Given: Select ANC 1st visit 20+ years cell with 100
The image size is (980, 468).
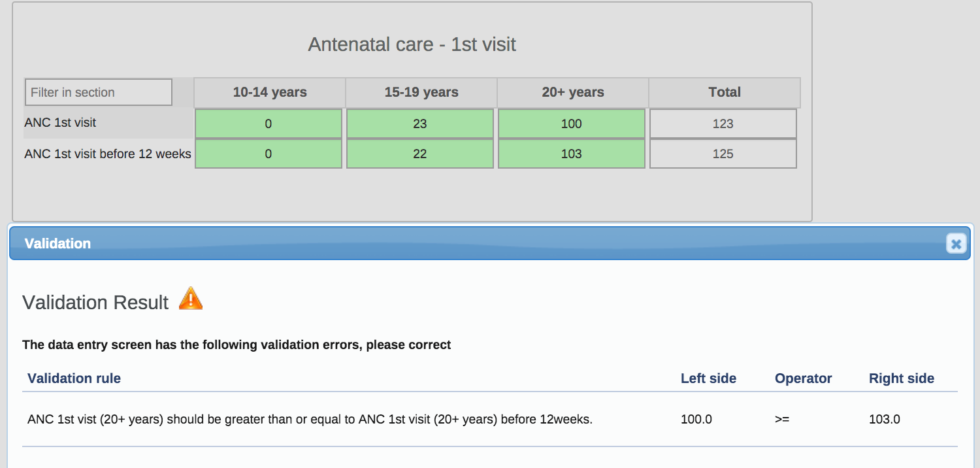Looking at the screenshot, I should pyautogui.click(x=572, y=124).
